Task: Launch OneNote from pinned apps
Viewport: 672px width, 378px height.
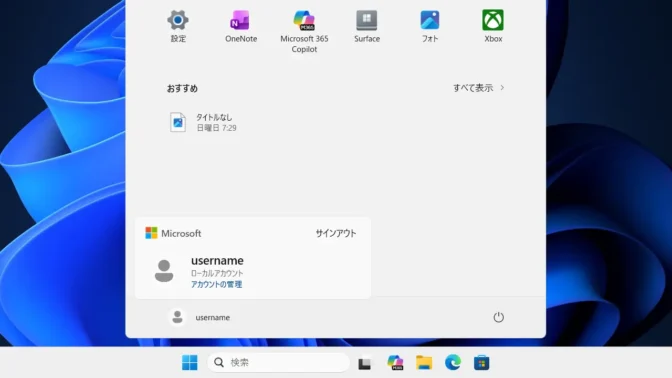Action: click(241, 26)
